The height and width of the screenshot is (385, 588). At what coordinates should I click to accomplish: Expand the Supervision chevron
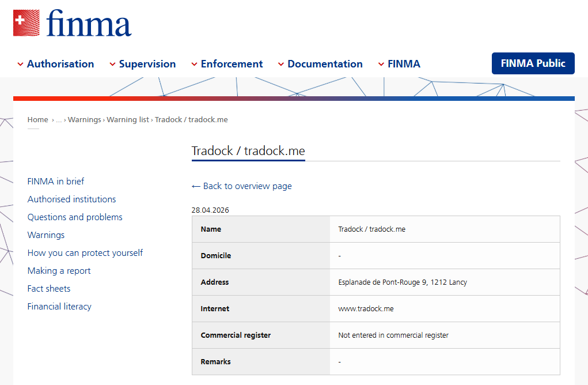pos(112,64)
